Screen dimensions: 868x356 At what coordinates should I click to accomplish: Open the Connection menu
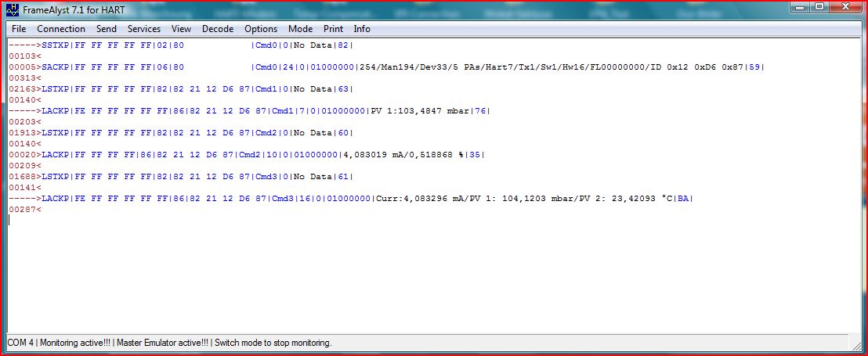coord(61,29)
